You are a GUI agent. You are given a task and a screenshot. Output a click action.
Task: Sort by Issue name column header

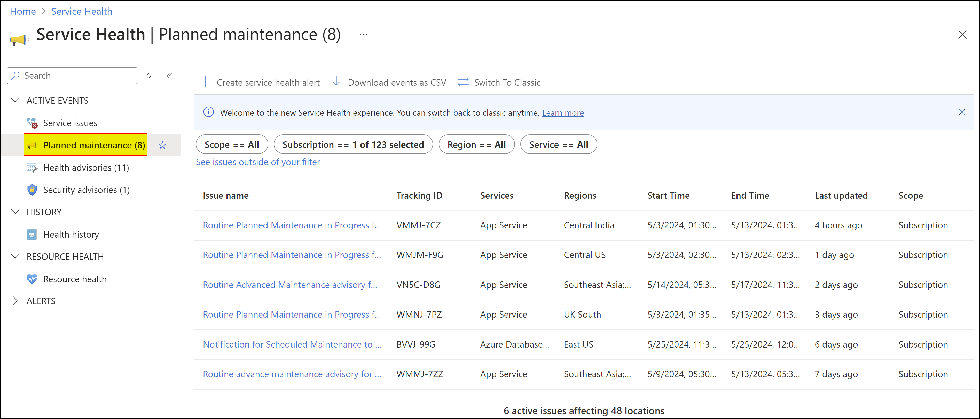click(x=226, y=195)
